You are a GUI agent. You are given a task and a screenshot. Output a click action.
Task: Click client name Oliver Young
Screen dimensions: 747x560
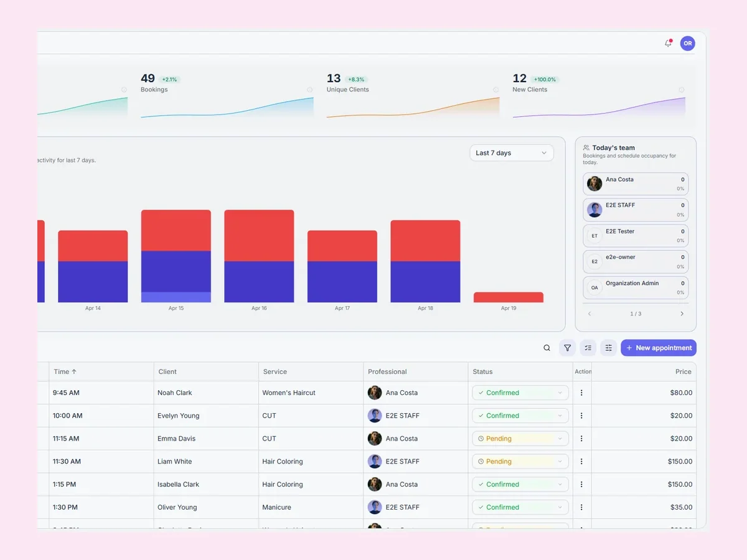coord(177,507)
